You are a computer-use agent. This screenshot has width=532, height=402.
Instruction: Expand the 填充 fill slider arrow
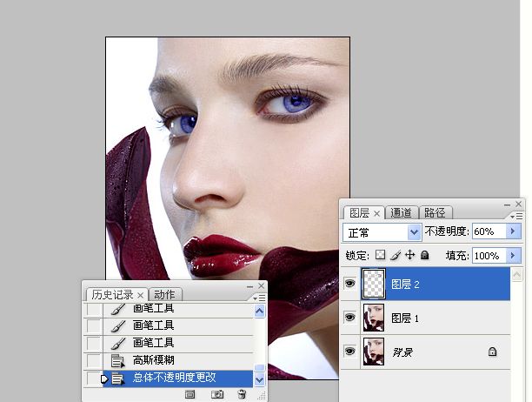(x=513, y=255)
